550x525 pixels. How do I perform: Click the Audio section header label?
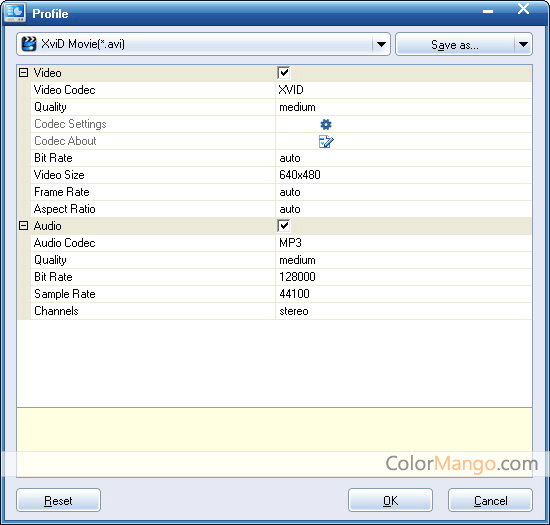(47, 226)
